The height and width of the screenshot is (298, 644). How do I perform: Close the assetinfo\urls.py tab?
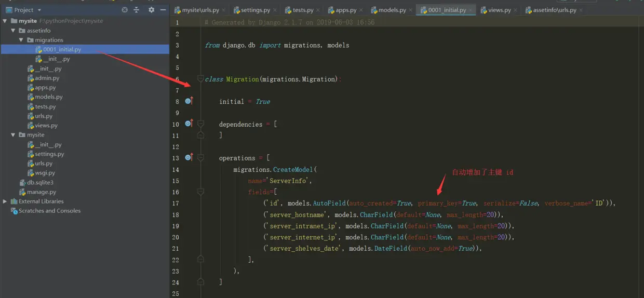pyautogui.click(x=581, y=10)
